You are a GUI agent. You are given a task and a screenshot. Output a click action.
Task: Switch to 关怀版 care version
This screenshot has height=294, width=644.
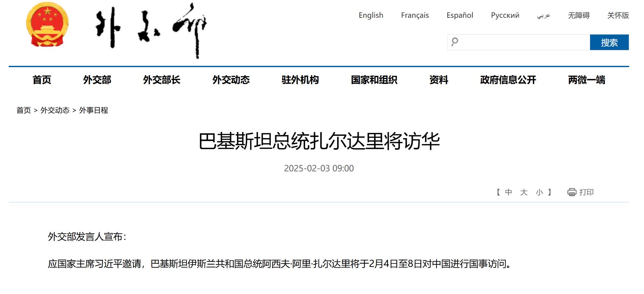[x=618, y=15]
